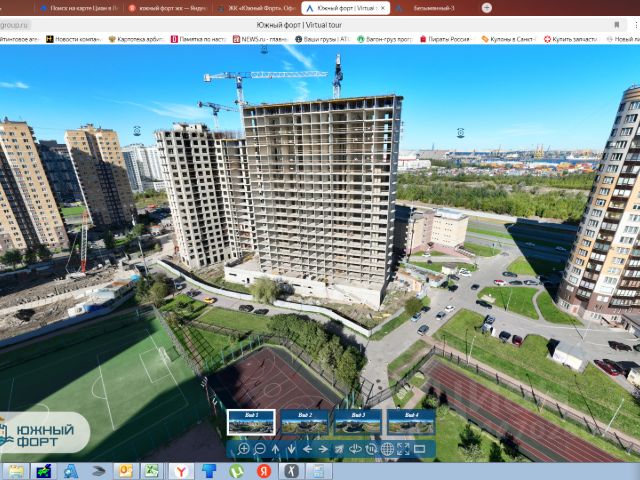The height and width of the screenshot is (480, 640).
Task: Click the airplane fly-mode icon
Action: click(339, 449)
